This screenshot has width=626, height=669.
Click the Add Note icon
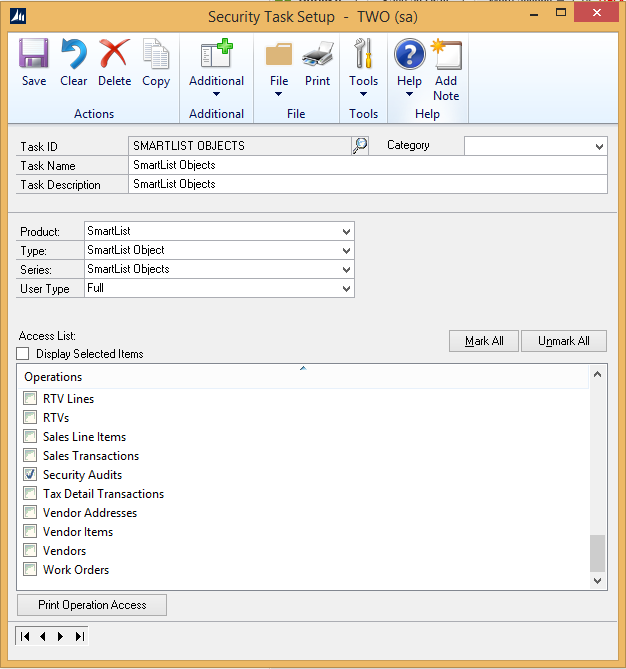tap(446, 54)
